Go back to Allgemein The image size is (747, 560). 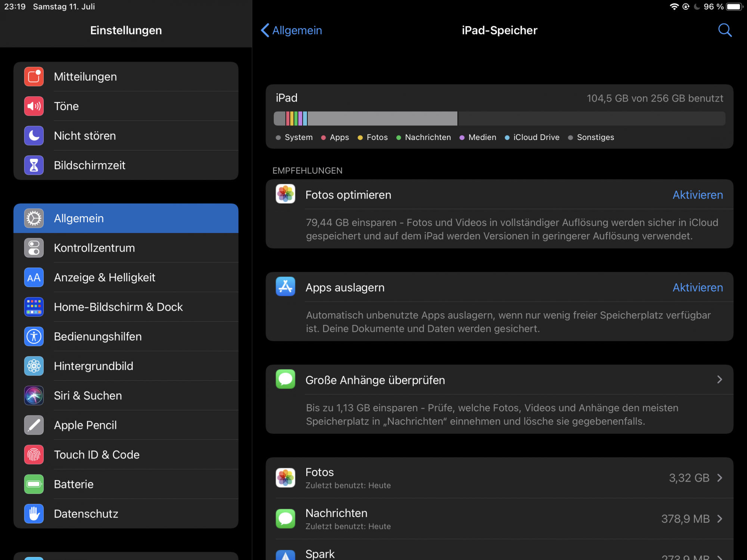click(x=292, y=30)
